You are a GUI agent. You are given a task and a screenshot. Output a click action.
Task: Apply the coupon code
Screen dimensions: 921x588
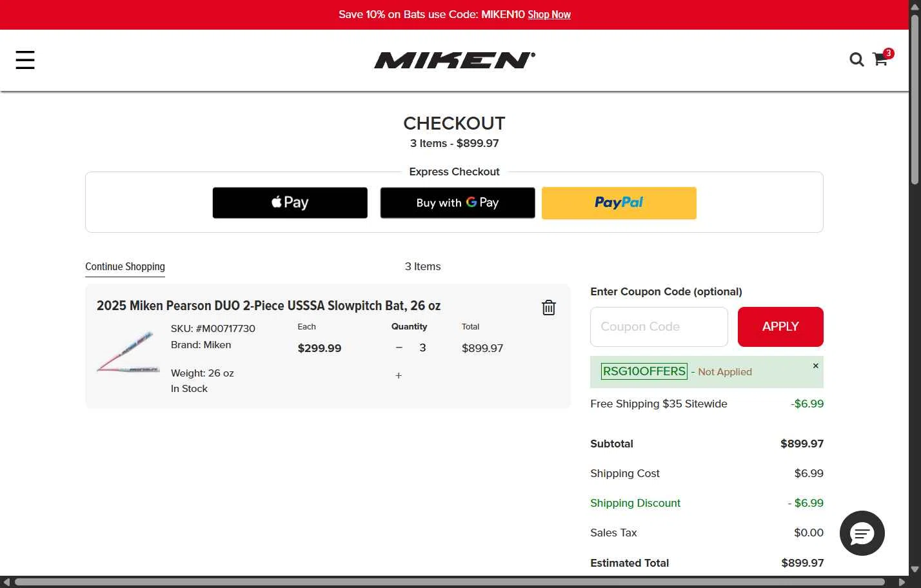780,327
